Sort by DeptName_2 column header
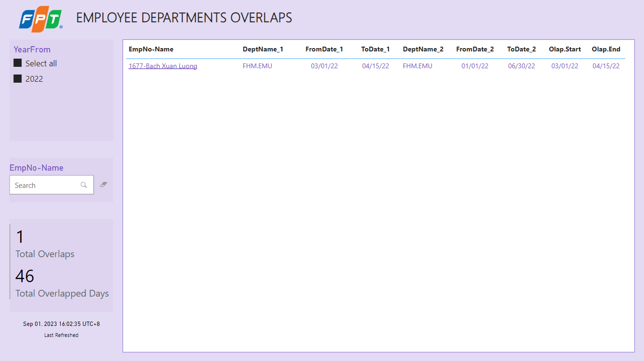The height and width of the screenshot is (361, 644). pos(423,49)
